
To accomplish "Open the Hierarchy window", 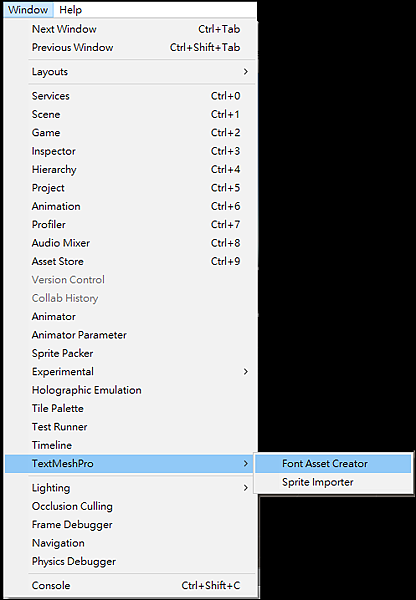I will pos(130,170).
